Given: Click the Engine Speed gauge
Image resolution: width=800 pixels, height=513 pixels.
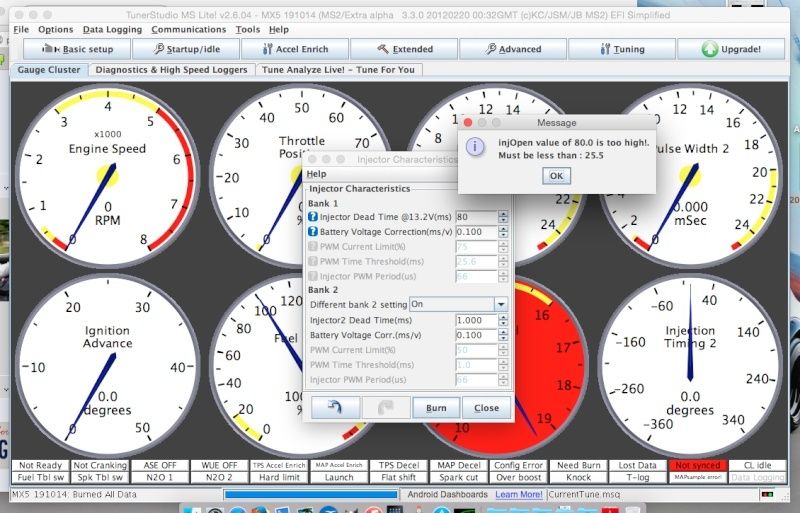Looking at the screenshot, I should pos(108,176).
